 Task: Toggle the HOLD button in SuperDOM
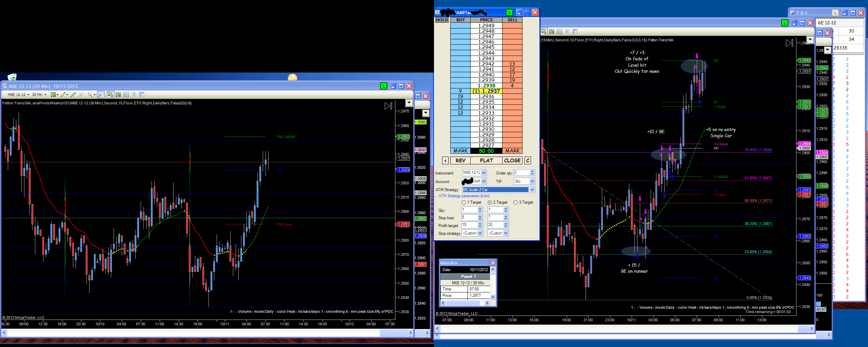[x=442, y=20]
